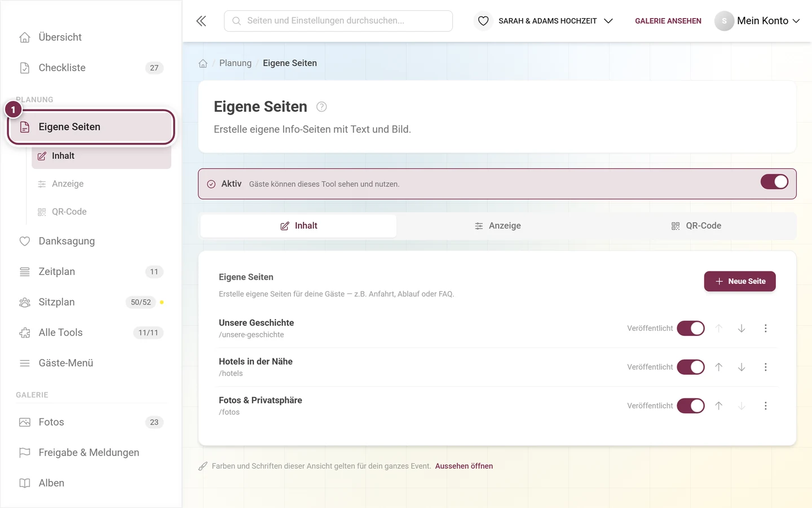Click the /hotels slug text
This screenshot has height=508, width=812.
click(x=231, y=374)
